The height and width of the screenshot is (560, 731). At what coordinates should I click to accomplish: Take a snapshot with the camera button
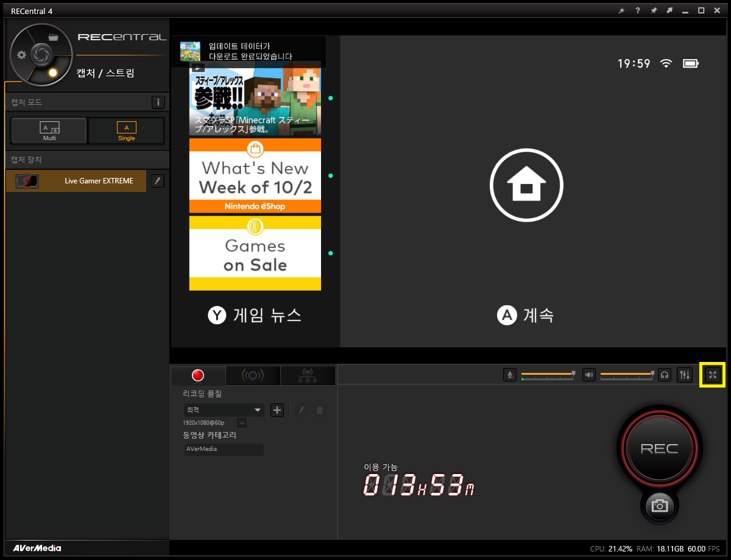[x=659, y=505]
